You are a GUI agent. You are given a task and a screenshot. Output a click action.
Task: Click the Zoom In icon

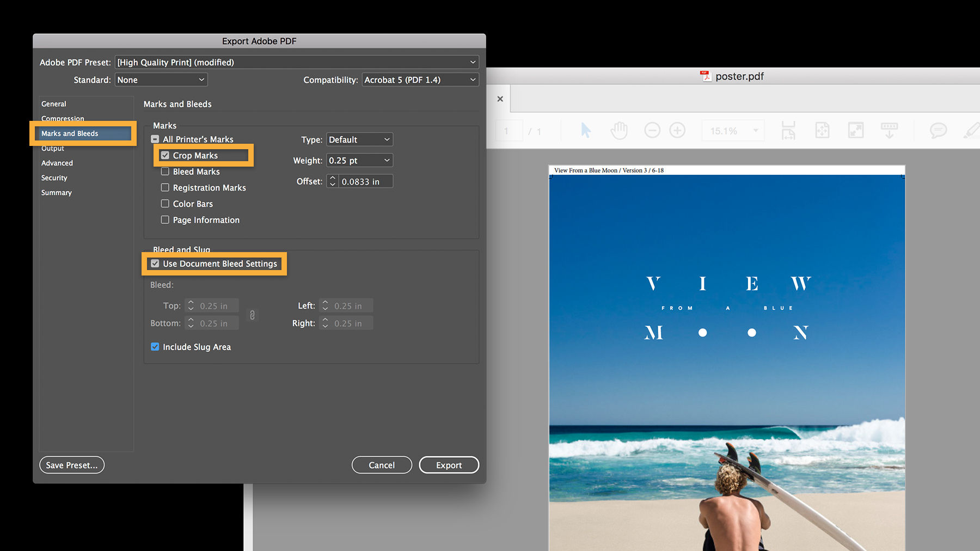(x=677, y=130)
